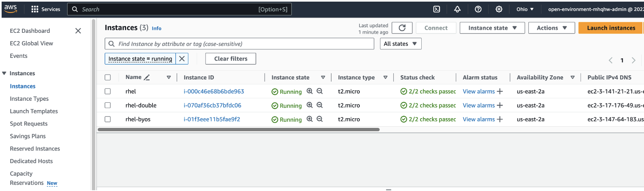This screenshot has height=191, width=644.
Task: Open Reserved Instances in sidebar
Action: [35, 149]
